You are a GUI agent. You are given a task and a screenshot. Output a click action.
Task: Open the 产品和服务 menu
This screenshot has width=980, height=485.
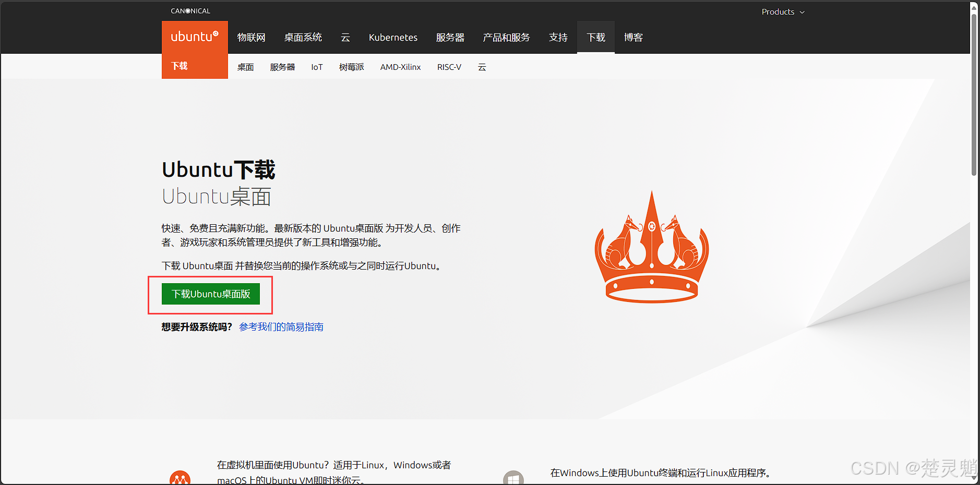coord(506,38)
